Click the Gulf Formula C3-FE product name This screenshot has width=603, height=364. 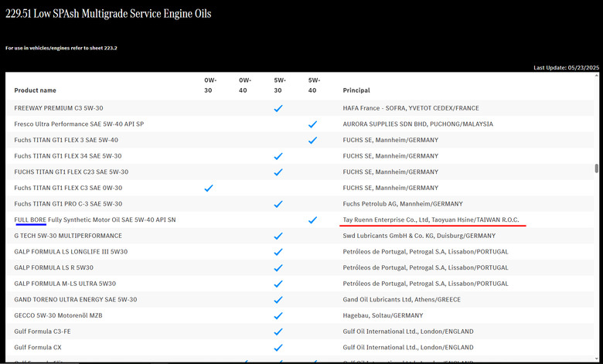43,332
